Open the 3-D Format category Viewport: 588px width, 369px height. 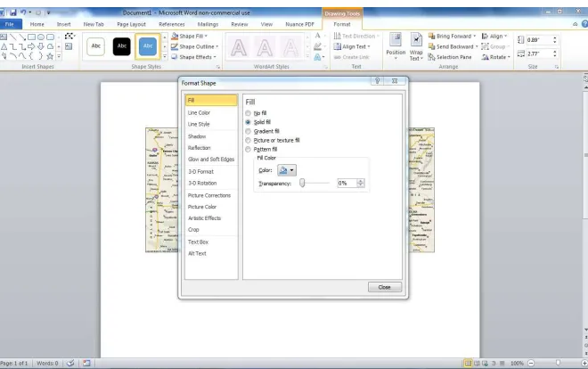(200, 171)
